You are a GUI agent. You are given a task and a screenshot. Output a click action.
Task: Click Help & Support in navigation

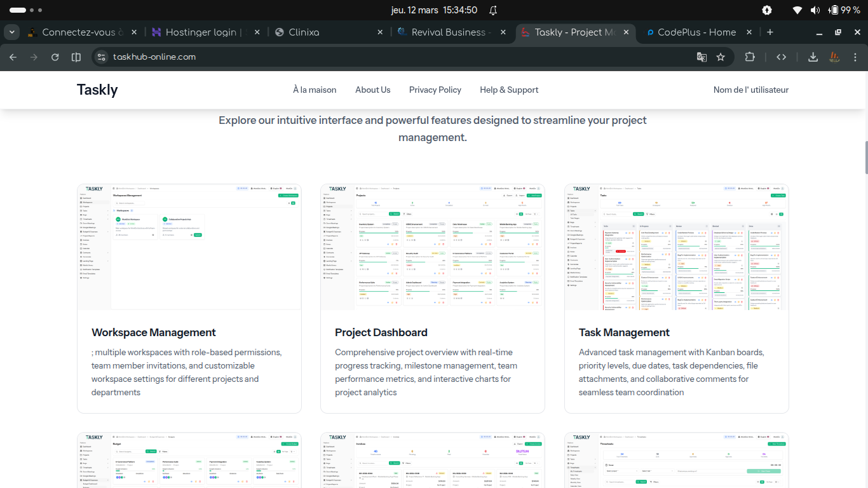click(509, 90)
